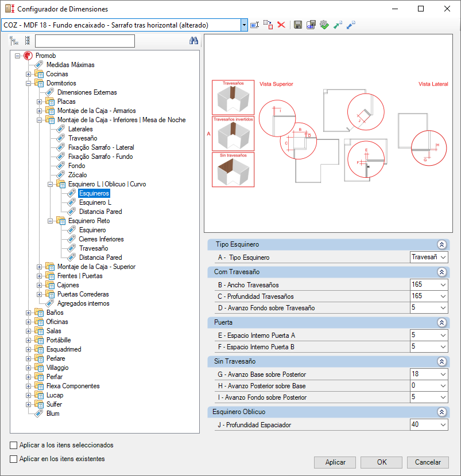Click the gear with green check icon
461x476 pixels.
coord(324,25)
